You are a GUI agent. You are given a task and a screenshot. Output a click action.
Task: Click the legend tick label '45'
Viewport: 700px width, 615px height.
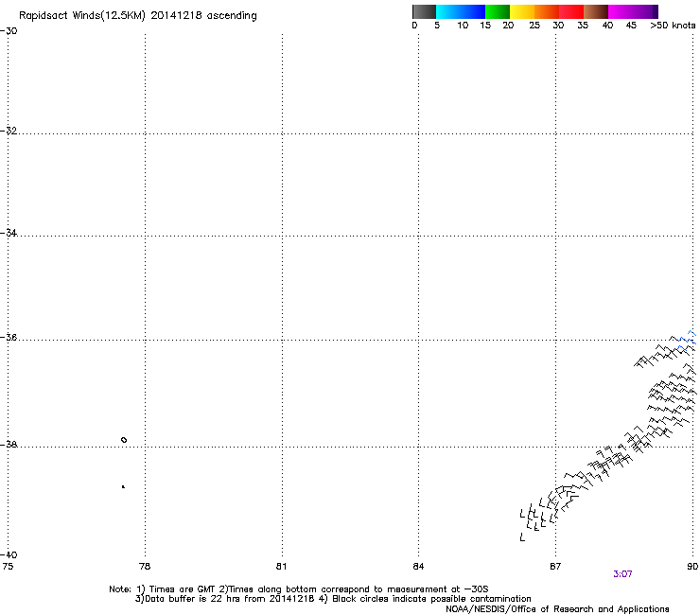pyautogui.click(x=631, y=26)
